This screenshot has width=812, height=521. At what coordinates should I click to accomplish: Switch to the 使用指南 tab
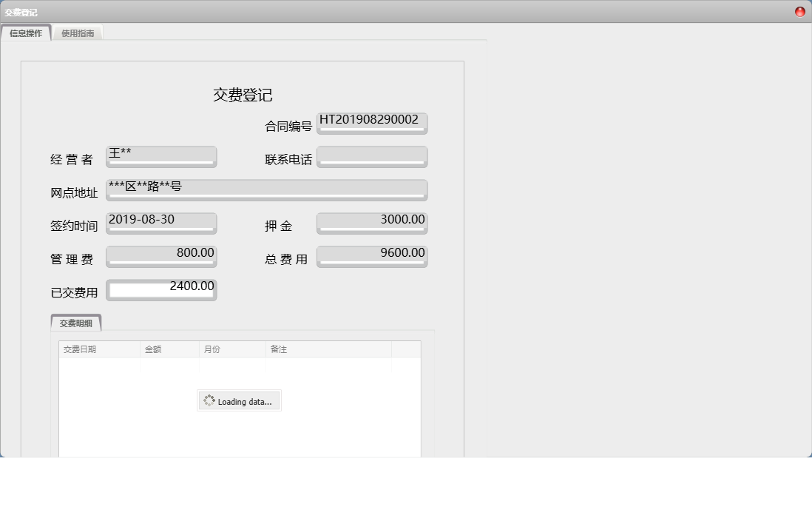[77, 33]
